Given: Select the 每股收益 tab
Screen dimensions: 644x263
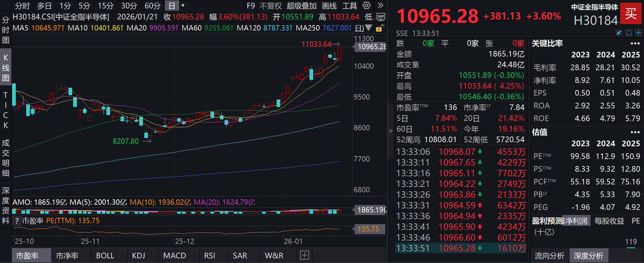Looking at the screenshot, I should (x=609, y=221).
